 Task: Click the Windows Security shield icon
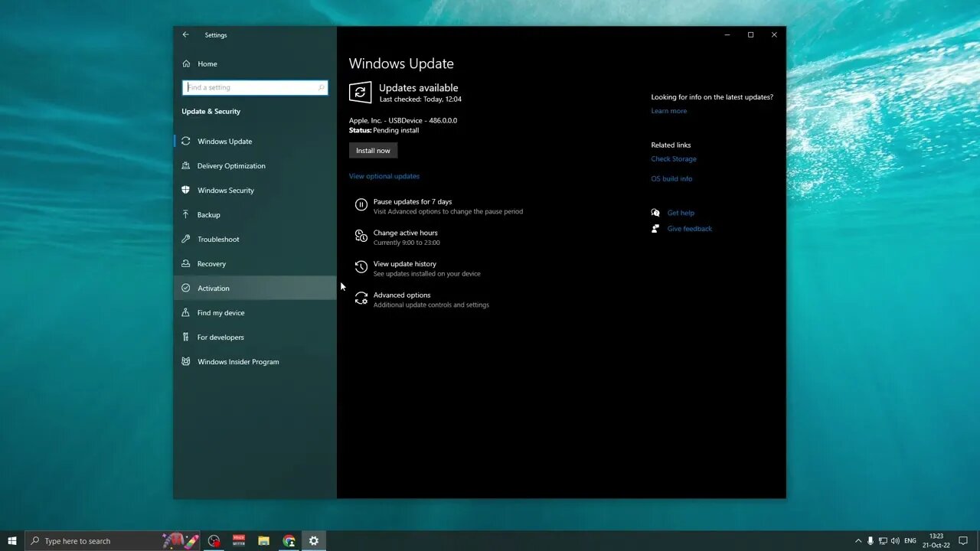(x=185, y=190)
